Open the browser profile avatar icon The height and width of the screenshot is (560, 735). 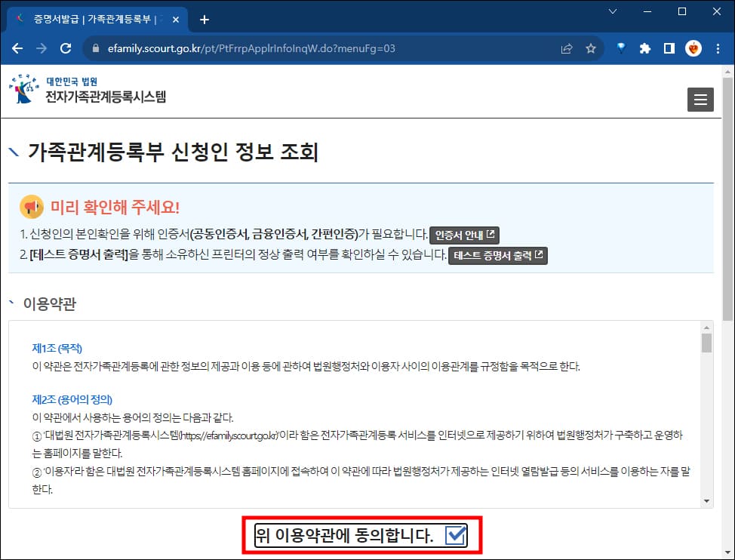692,48
